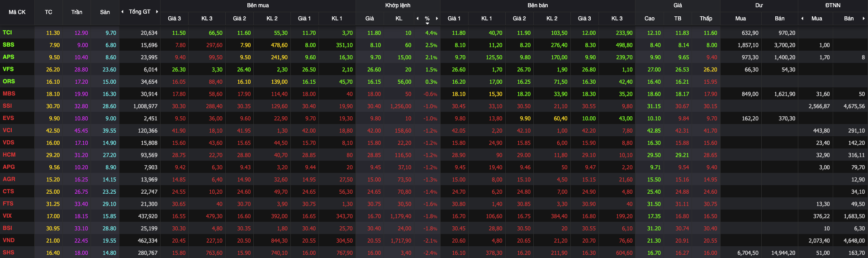
Task: Click VIX total value 437,920
Action: (x=147, y=216)
